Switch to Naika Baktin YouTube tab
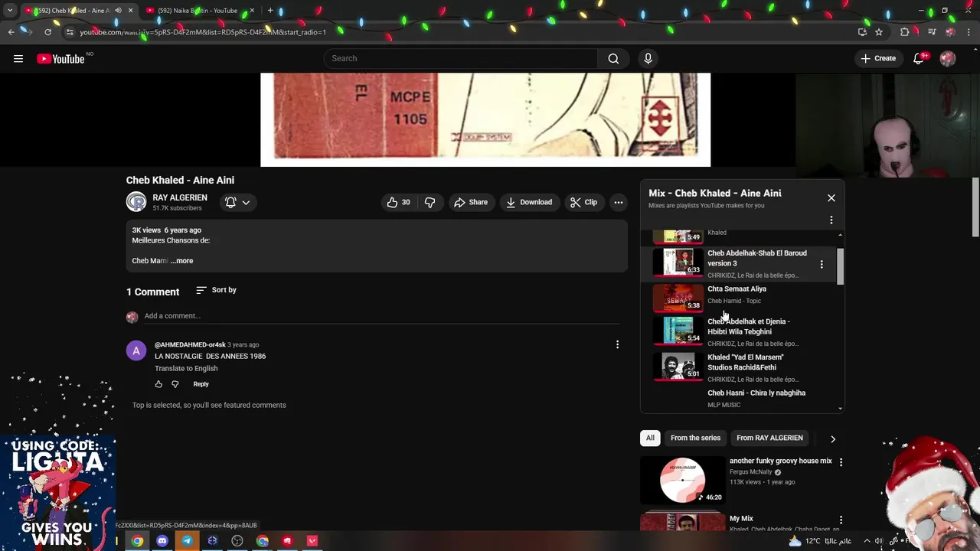 coord(198,11)
